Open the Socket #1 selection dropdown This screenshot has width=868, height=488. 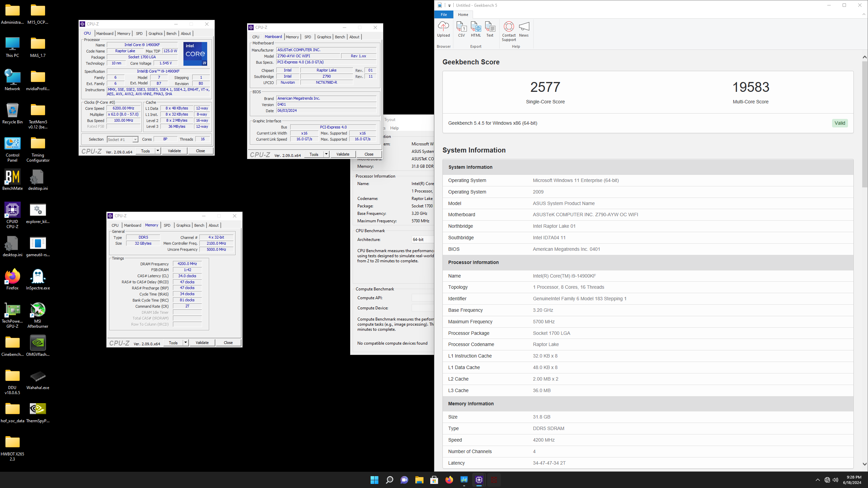122,140
